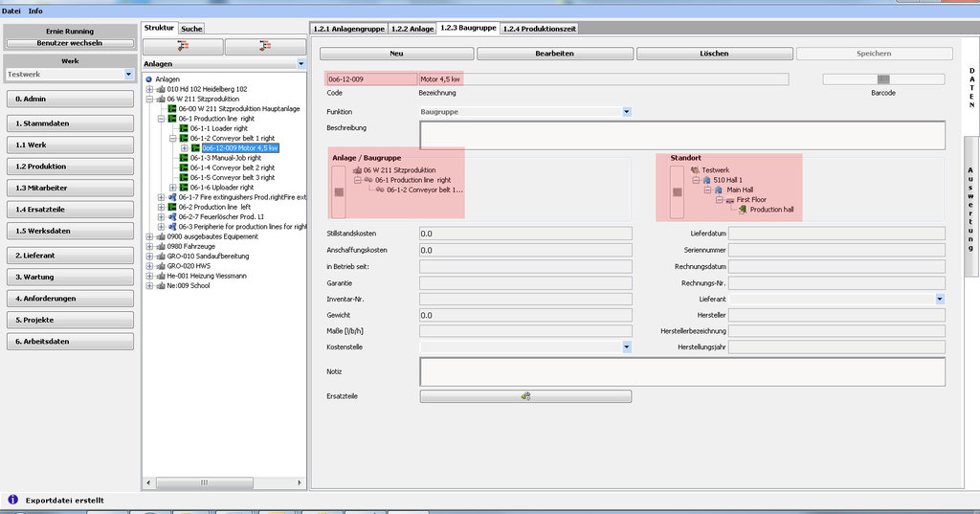The image size is (980, 514).
Task: Switch to the 1.2.2 Anlage tab
Action: [412, 29]
